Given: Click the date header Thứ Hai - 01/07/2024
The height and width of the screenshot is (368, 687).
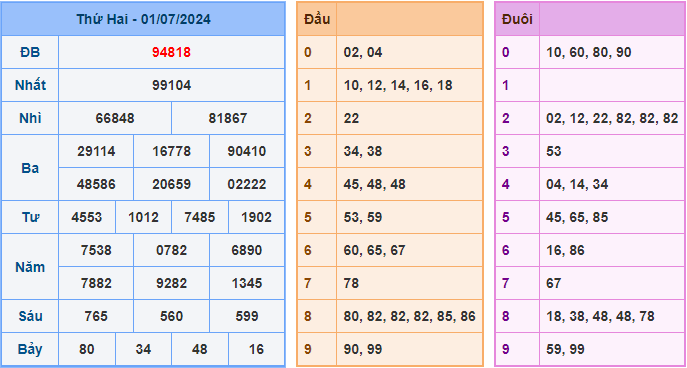Looking at the screenshot, I should tap(143, 19).
